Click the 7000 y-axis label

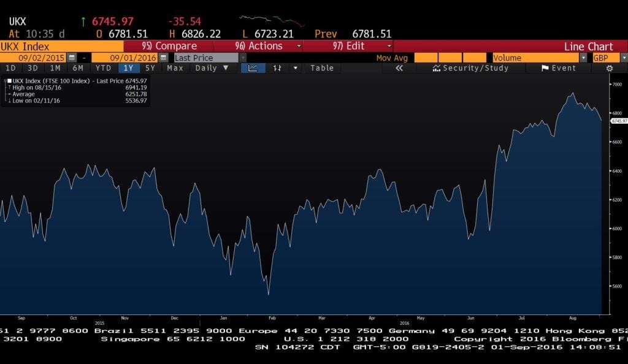click(617, 85)
